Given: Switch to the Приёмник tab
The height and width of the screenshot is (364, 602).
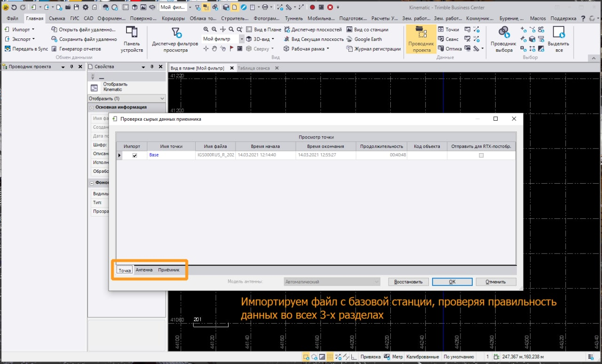Looking at the screenshot, I should coord(168,270).
